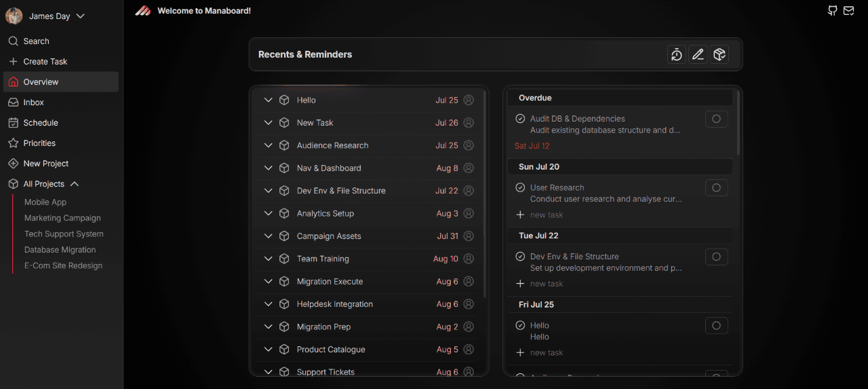Screen dimensions: 868x389
Task: Click the Recents list vertical scrollbar
Action: click(485, 193)
